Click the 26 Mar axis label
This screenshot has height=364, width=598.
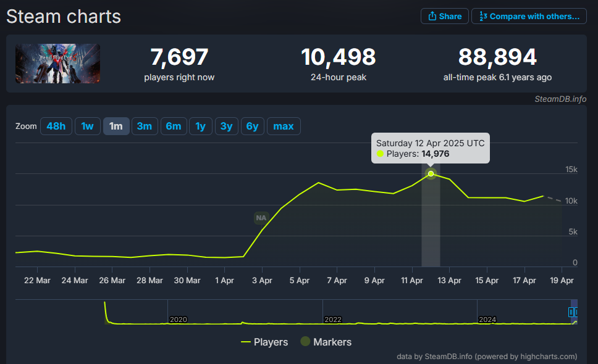pyautogui.click(x=112, y=281)
